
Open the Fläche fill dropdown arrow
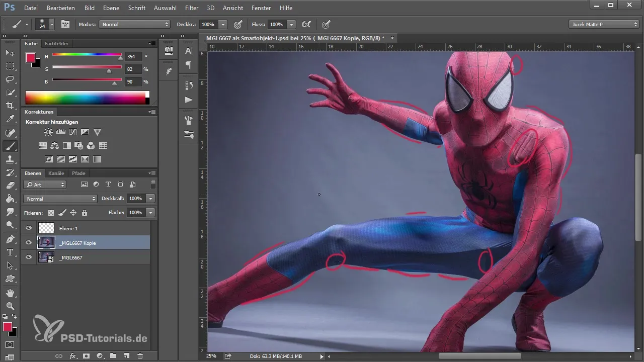click(x=150, y=213)
